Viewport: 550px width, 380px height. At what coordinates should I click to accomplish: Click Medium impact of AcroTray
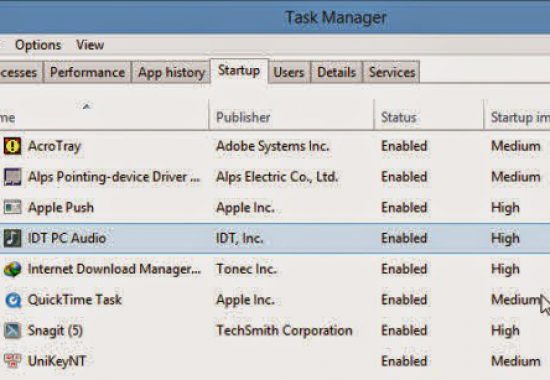coord(516,146)
